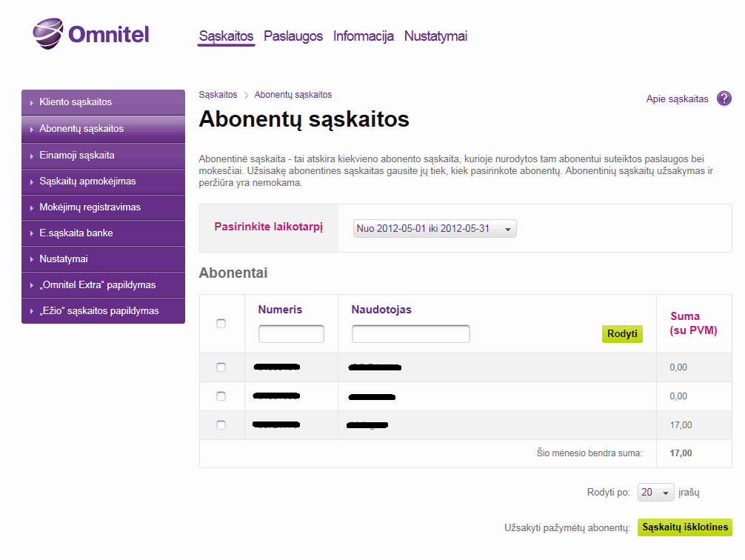Open the period dropdown Nuo 2012-05-01
Screen dimensions: 745x560
click(x=435, y=229)
